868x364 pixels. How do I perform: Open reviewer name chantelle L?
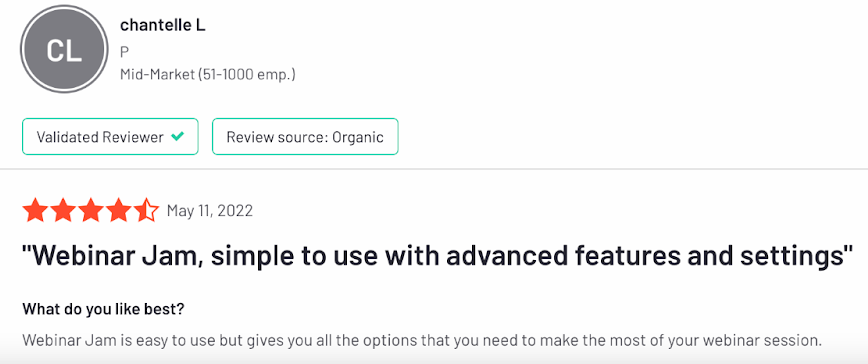tap(163, 25)
